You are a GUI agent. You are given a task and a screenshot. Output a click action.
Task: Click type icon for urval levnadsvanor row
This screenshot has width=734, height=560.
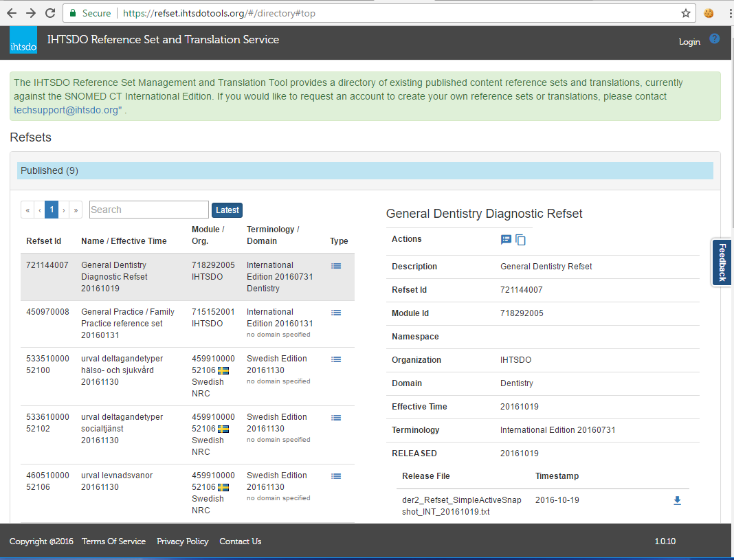tap(336, 476)
